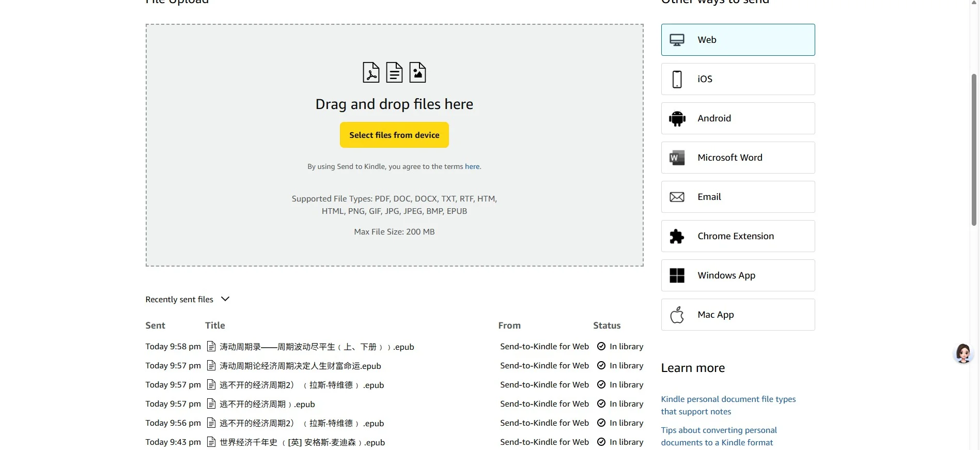This screenshot has width=980, height=450.
Task: Click the PDF file type icon
Action: tap(371, 72)
